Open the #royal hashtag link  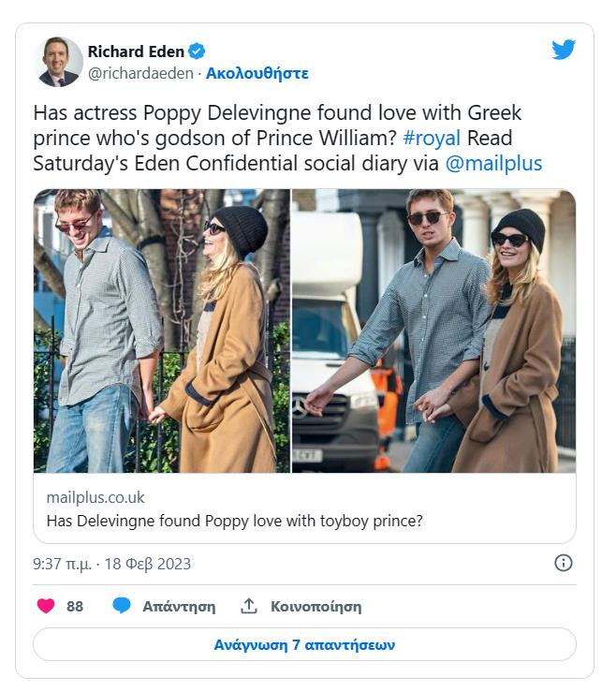[432, 139]
